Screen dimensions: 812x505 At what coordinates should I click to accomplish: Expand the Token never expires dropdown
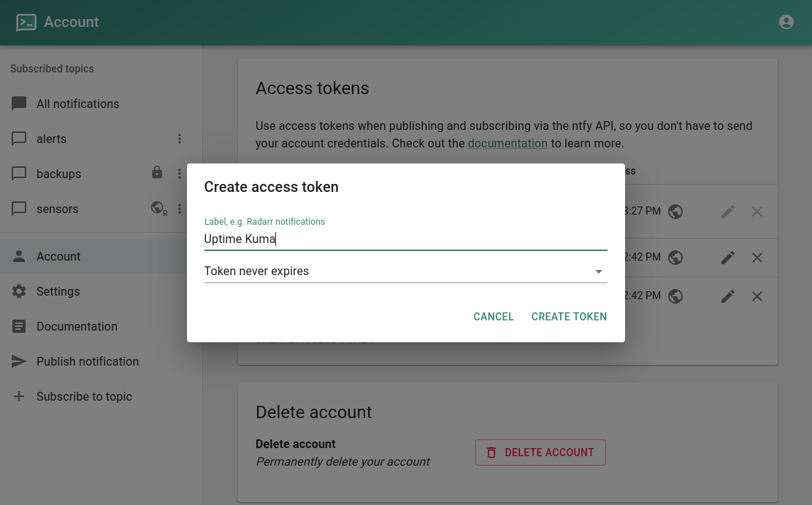coord(405,271)
